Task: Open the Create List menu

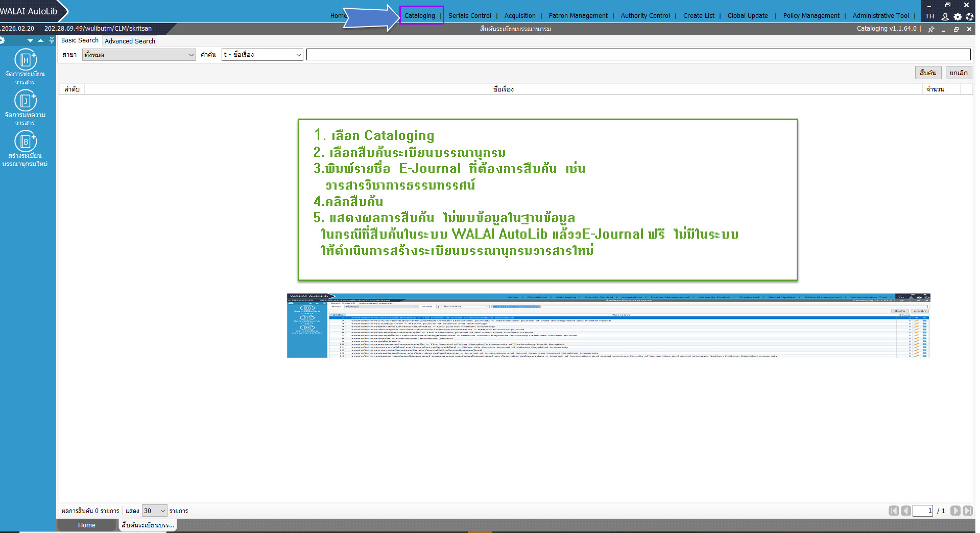Action: (699, 16)
